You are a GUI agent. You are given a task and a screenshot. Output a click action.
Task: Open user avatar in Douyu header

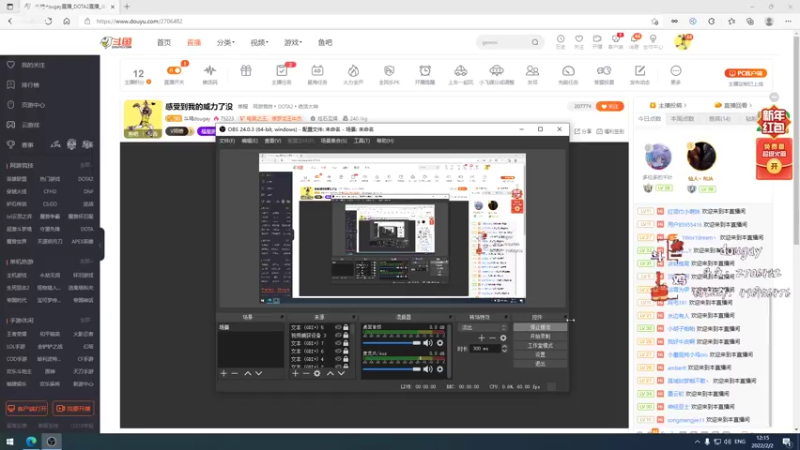tap(682, 42)
